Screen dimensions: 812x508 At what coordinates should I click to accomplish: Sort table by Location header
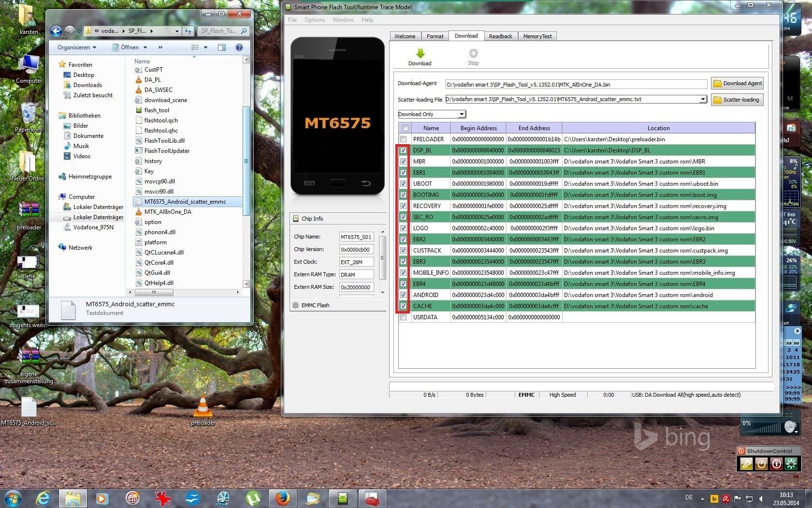coord(658,128)
